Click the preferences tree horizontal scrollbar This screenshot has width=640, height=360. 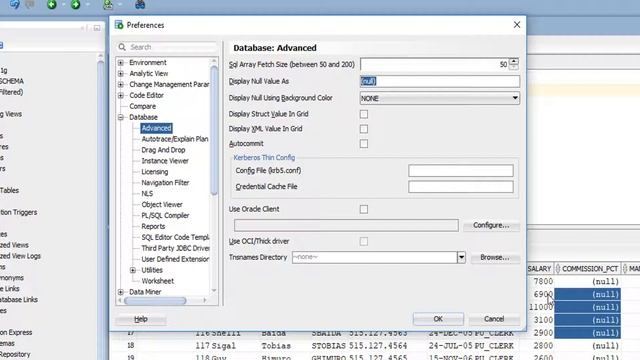point(155,301)
